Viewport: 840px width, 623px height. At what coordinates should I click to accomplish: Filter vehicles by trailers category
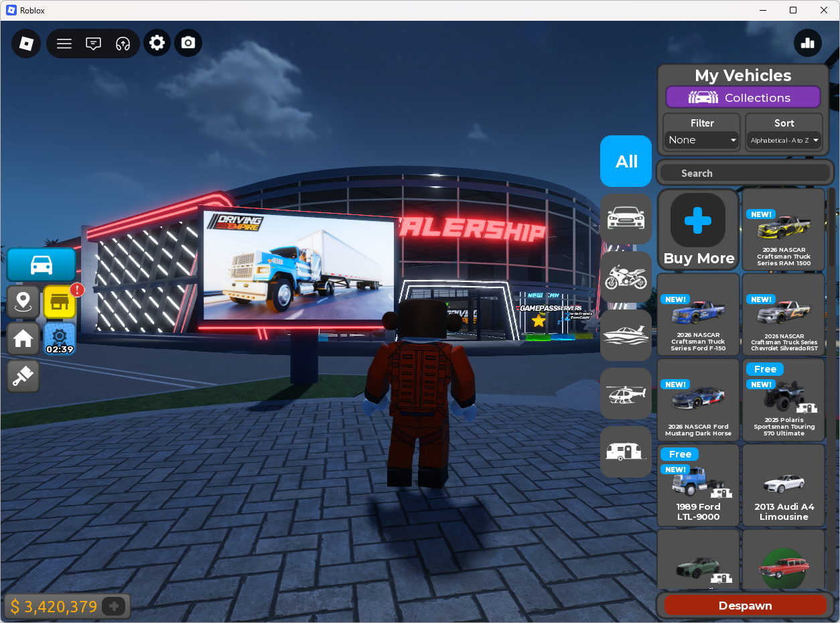626,452
